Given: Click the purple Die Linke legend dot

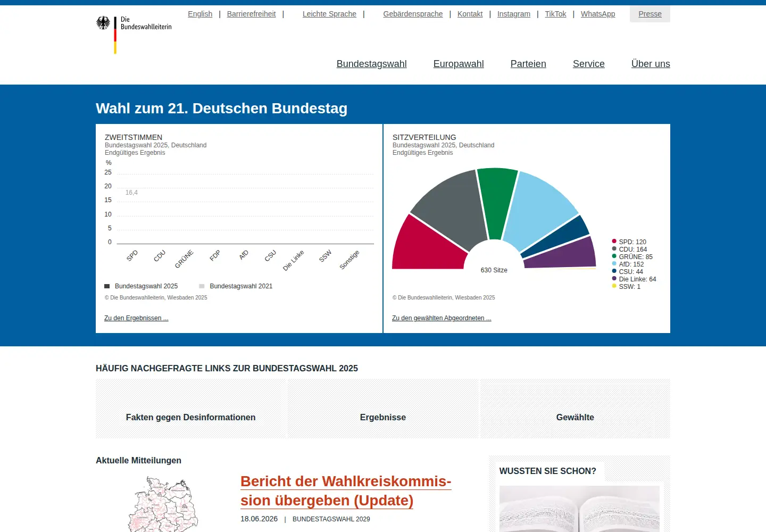Looking at the screenshot, I should tap(614, 279).
